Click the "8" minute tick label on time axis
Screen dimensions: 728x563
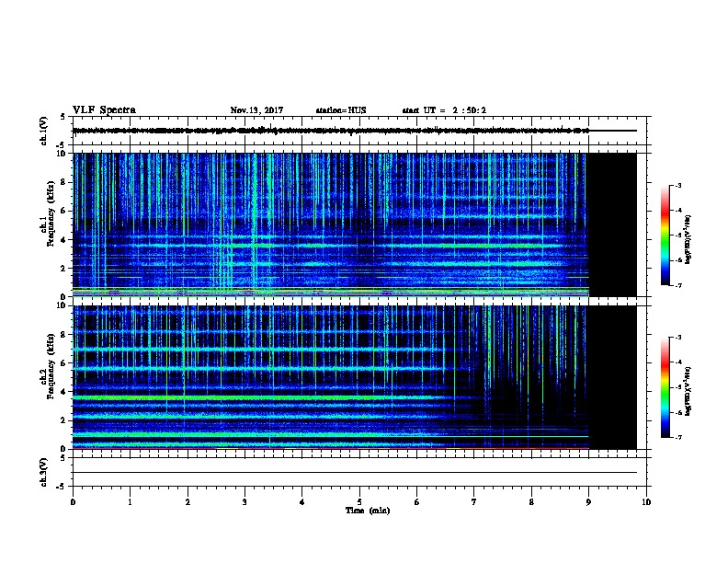click(531, 502)
